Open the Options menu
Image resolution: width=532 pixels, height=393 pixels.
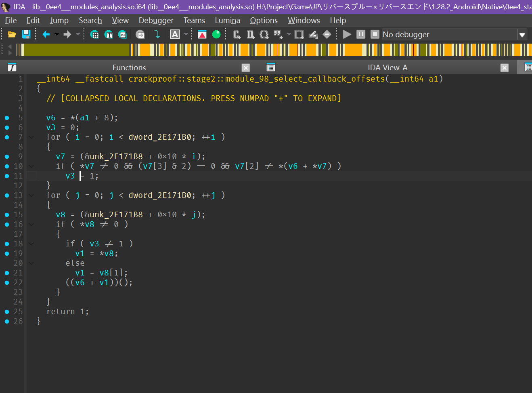click(x=264, y=21)
